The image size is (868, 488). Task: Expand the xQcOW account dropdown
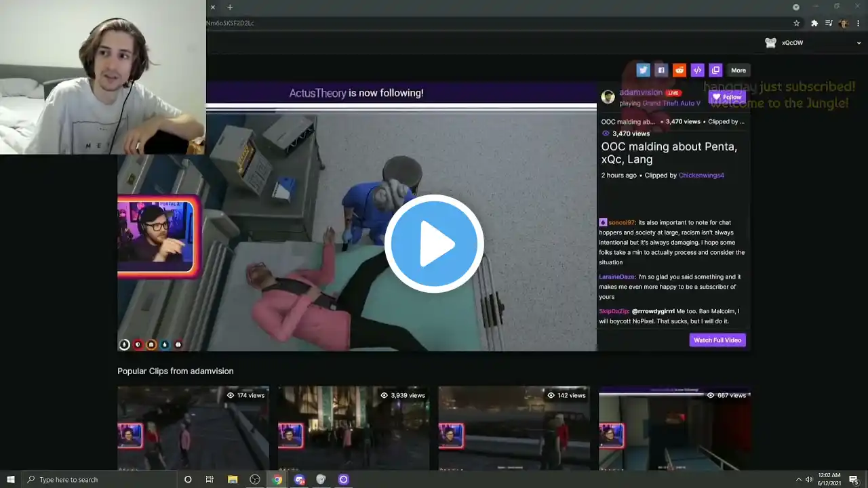(x=859, y=43)
